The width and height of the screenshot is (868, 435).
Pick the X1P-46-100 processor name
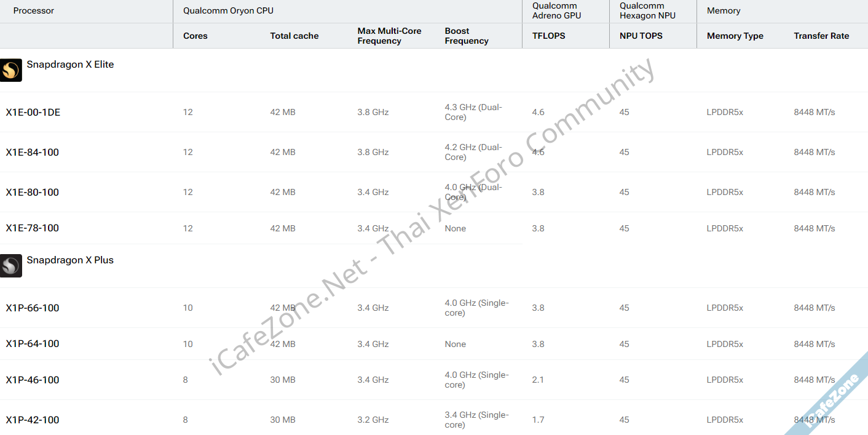(x=33, y=380)
